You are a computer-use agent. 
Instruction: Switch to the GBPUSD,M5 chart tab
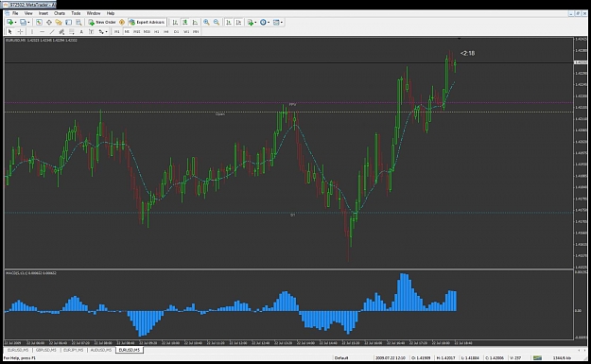(46, 350)
